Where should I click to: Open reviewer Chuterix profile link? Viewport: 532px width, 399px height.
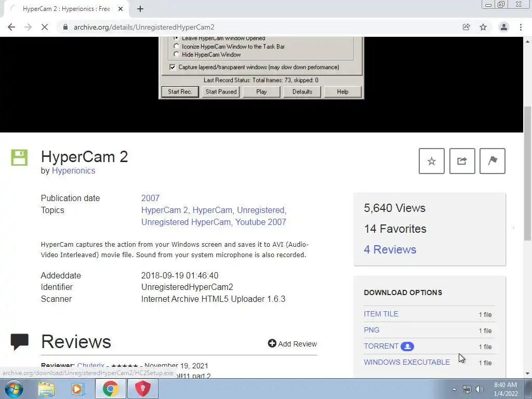pos(90,365)
